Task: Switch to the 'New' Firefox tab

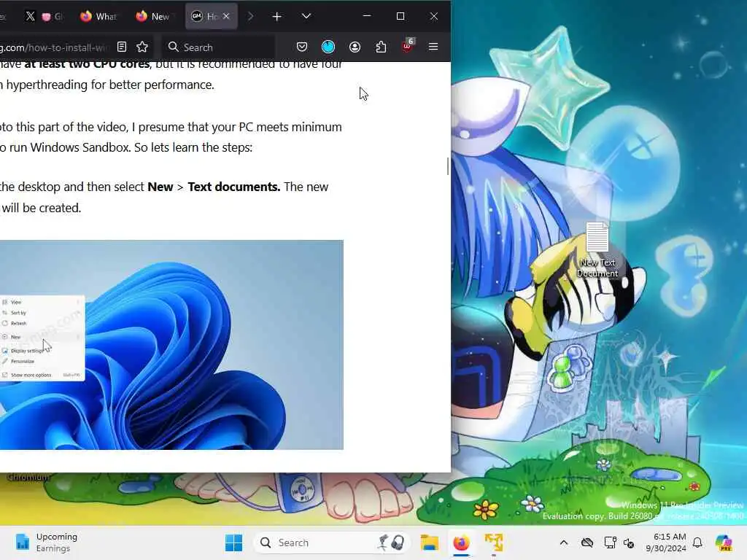Action: click(153, 16)
